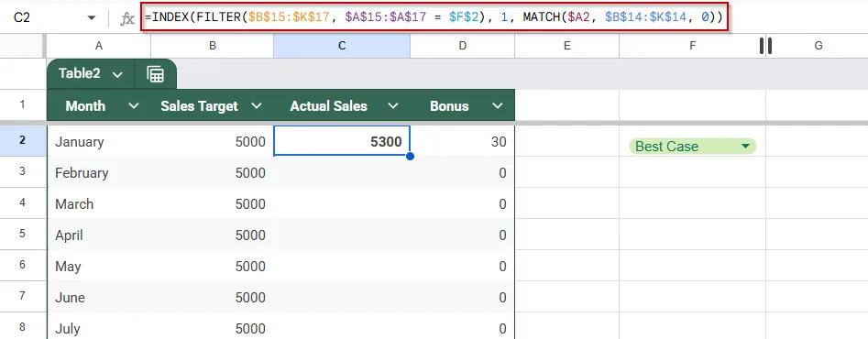The height and width of the screenshot is (339, 868).
Task: Select column C header
Action: click(x=342, y=46)
